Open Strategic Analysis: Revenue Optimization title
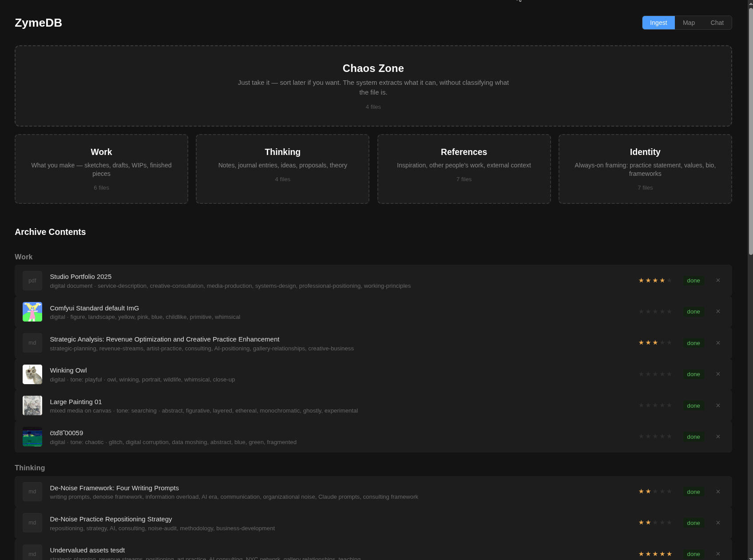The width and height of the screenshot is (753, 560). pyautogui.click(x=165, y=339)
